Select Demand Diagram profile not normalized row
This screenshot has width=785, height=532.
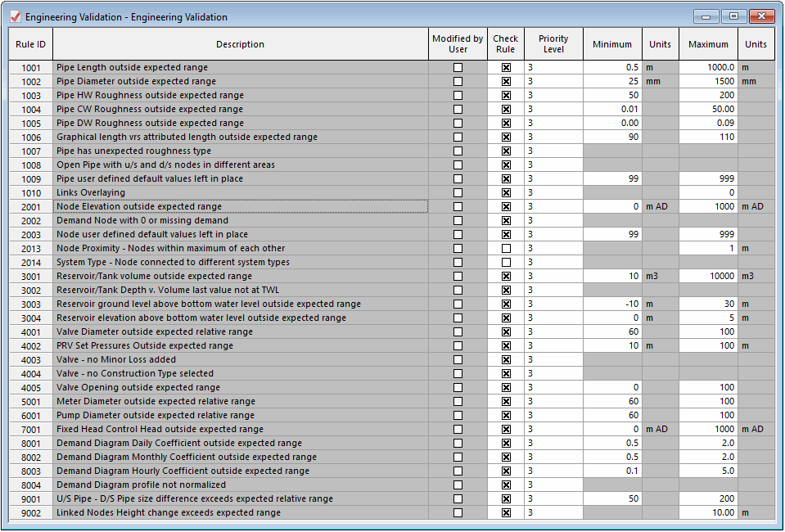[x=241, y=485]
